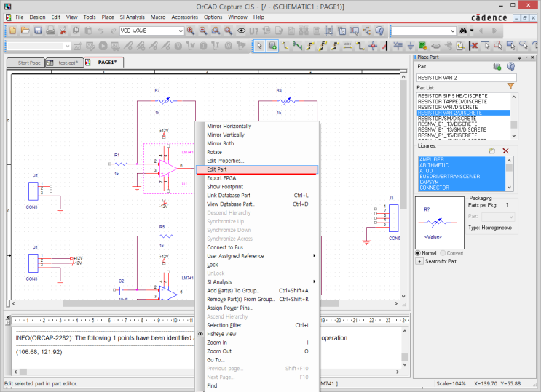This screenshot has width=541, height=392.
Task: Add a library in Place Part panel
Action: tap(492, 151)
